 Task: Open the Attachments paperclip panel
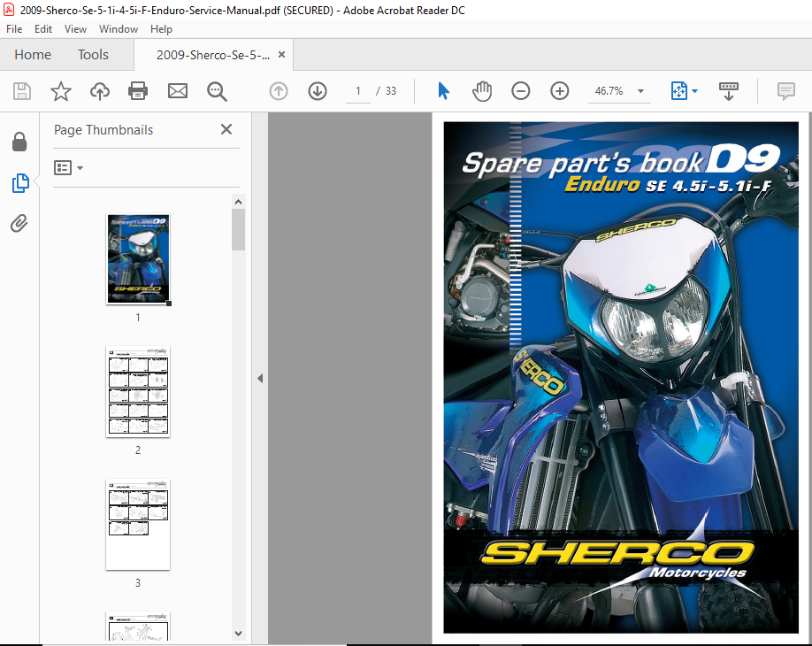[19, 224]
